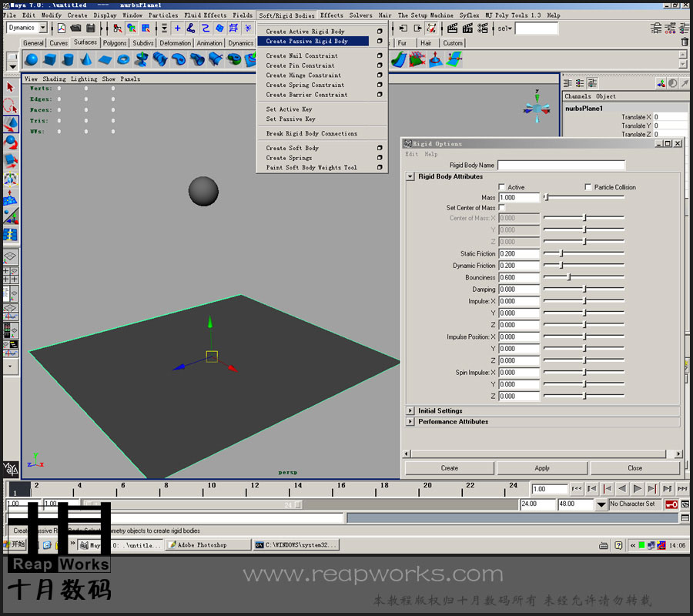
Task: Choose Set Active Key menu item
Action: pyautogui.click(x=289, y=109)
